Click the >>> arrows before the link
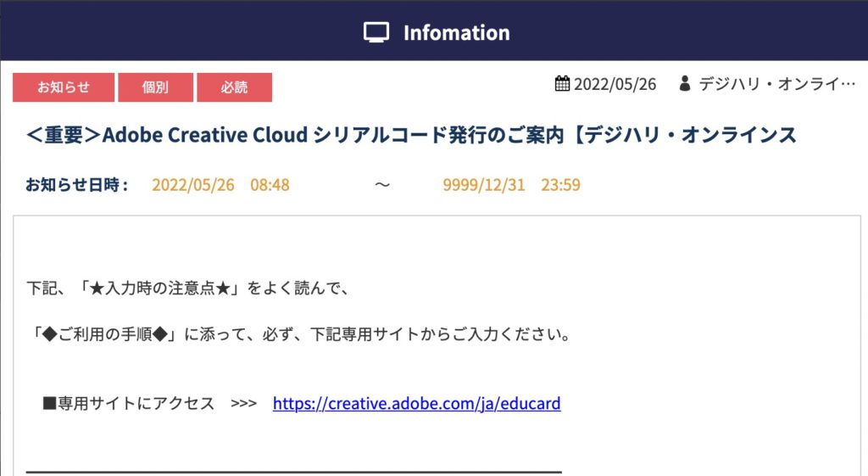This screenshot has height=476, width=868. pyautogui.click(x=243, y=404)
